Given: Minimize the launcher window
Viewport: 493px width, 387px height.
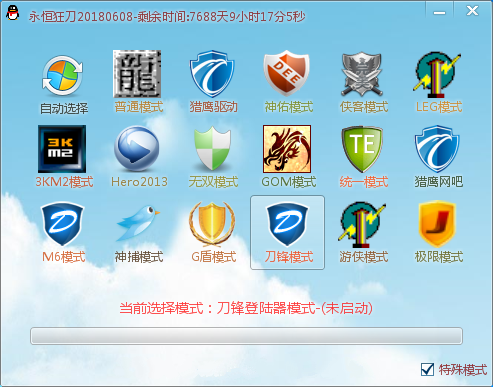Looking at the screenshot, I should click(439, 12).
